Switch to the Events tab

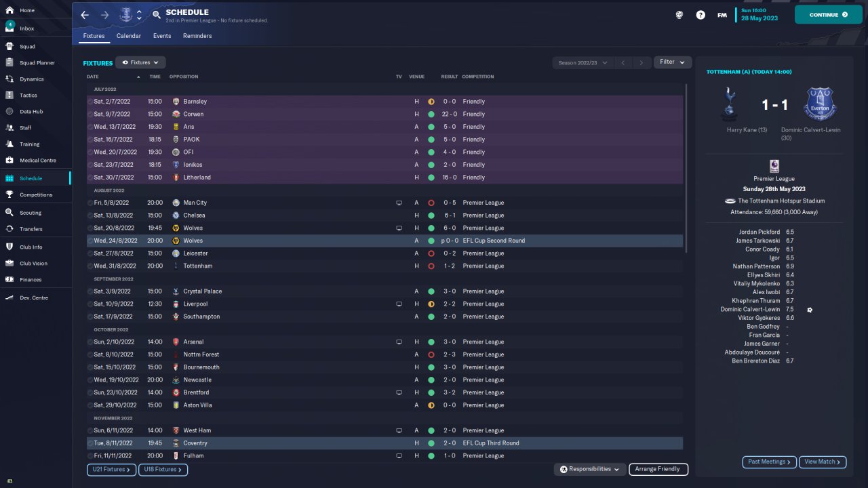coord(162,36)
